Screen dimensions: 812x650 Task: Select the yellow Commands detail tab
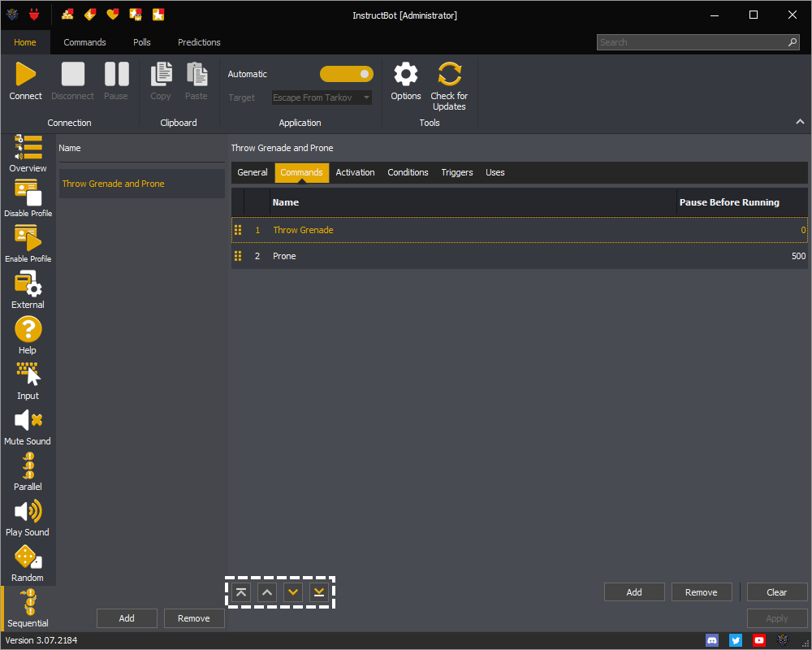pyautogui.click(x=302, y=172)
